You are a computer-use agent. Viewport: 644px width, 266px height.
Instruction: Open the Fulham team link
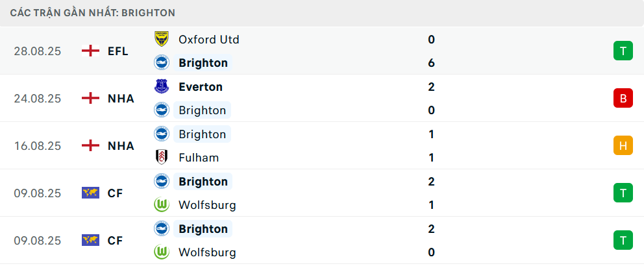point(199,158)
